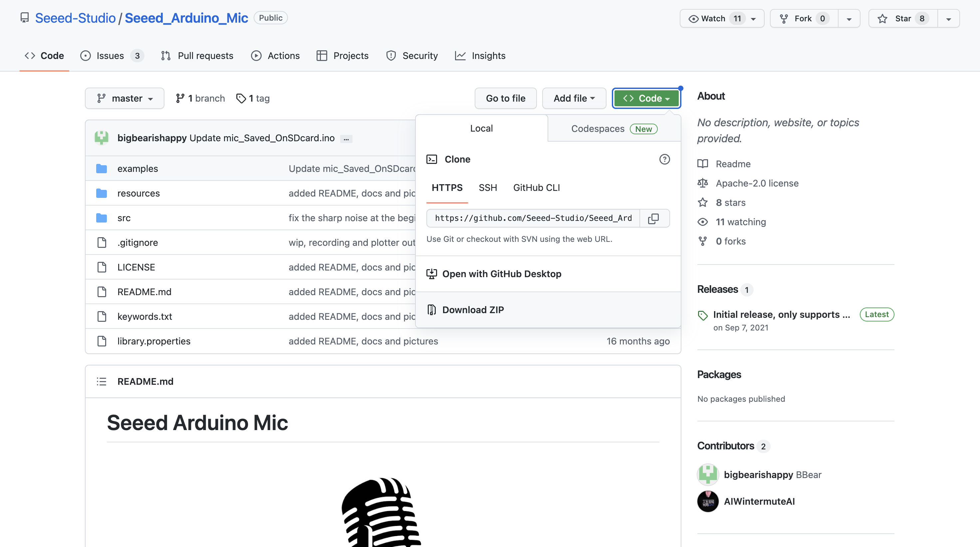Open the Insights tab

coord(480,56)
